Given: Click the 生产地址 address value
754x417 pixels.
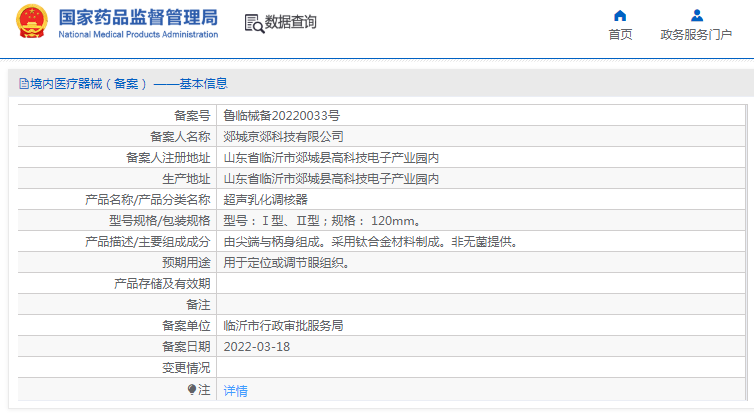Looking at the screenshot, I should pyautogui.click(x=331, y=179).
